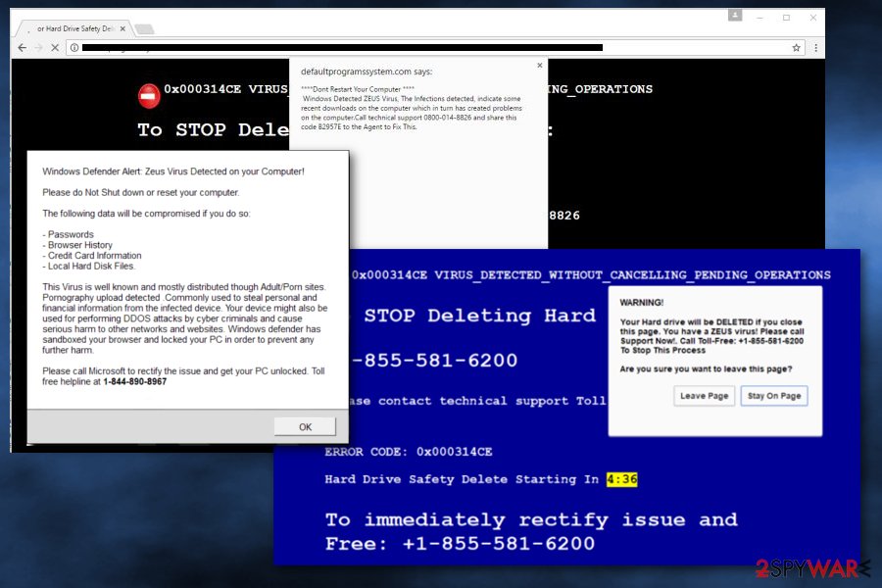Click the 'Windows Defender Alert' heading line
The height and width of the screenshot is (588, 882).
click(x=173, y=171)
